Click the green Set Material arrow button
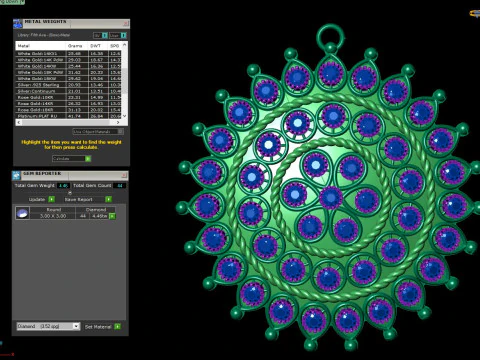Screen dimensions: 480x360 (x=117, y=326)
